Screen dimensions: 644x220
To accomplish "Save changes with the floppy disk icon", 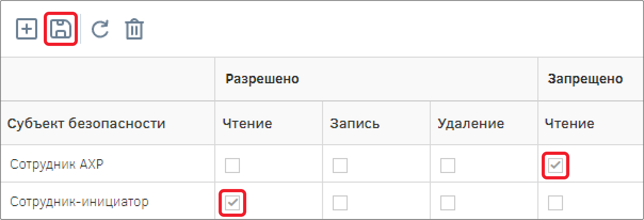I will pyautogui.click(x=61, y=29).
